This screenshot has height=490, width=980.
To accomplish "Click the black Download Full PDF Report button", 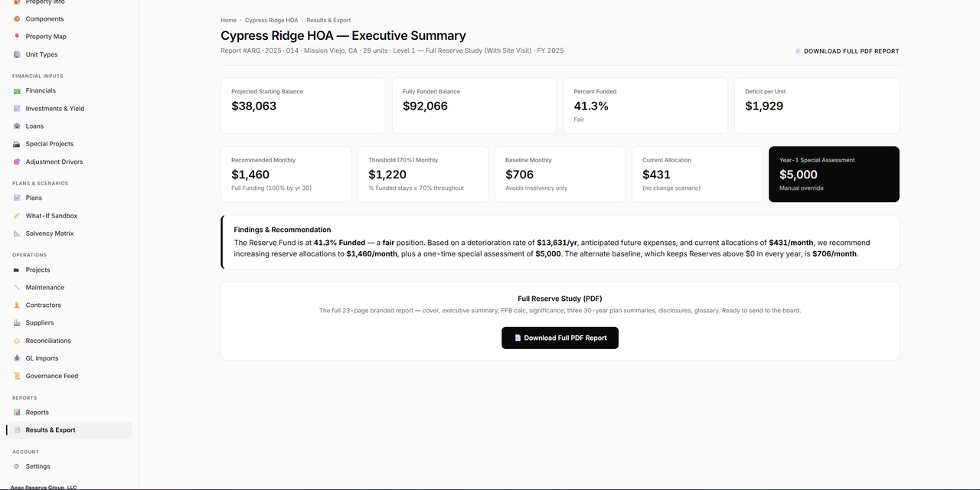I will click(560, 338).
